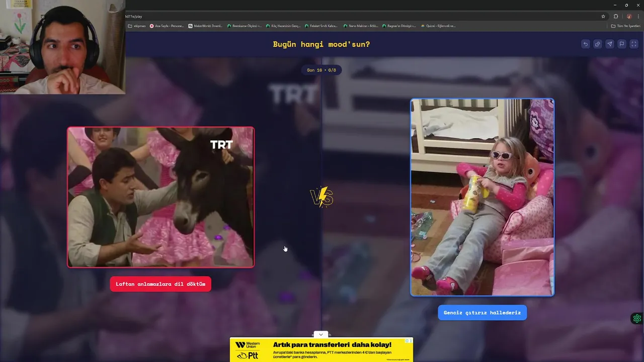Click the undo last choice icon
Viewport: 644px width, 362px height.
585,44
